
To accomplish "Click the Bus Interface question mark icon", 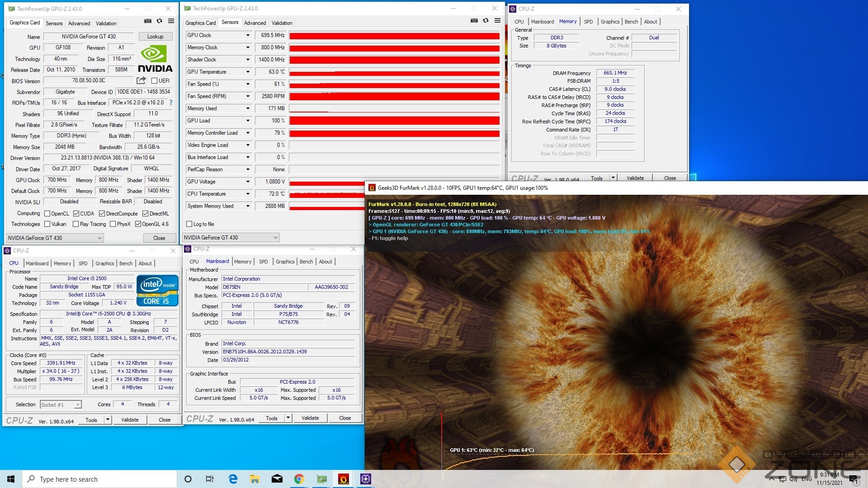I will 171,103.
